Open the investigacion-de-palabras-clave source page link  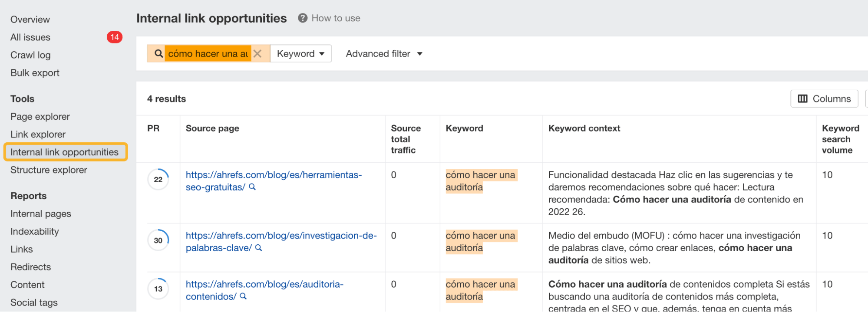(281, 236)
